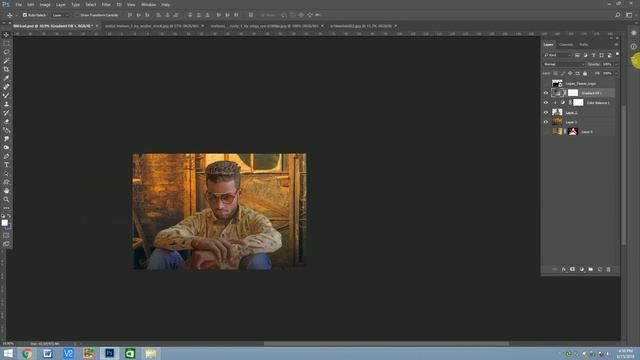Image resolution: width=640 pixels, height=360 pixels.
Task: Select the Rectangle shape tool
Action: [x=6, y=182]
